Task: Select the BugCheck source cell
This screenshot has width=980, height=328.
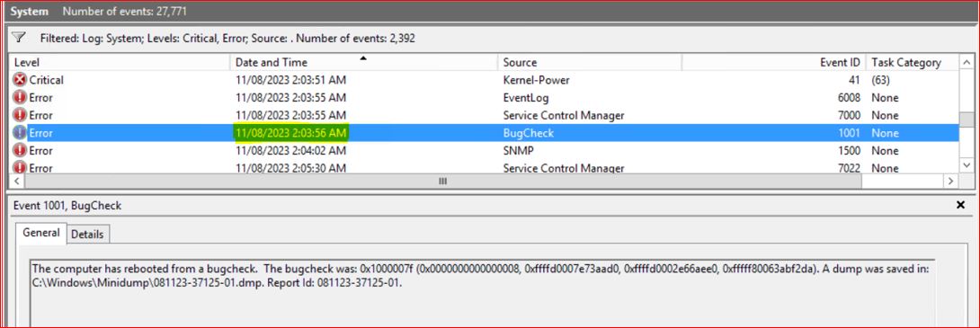Action: click(528, 133)
